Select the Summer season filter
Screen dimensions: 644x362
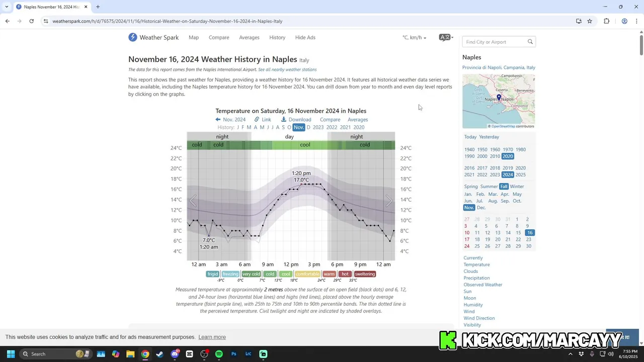click(x=489, y=187)
